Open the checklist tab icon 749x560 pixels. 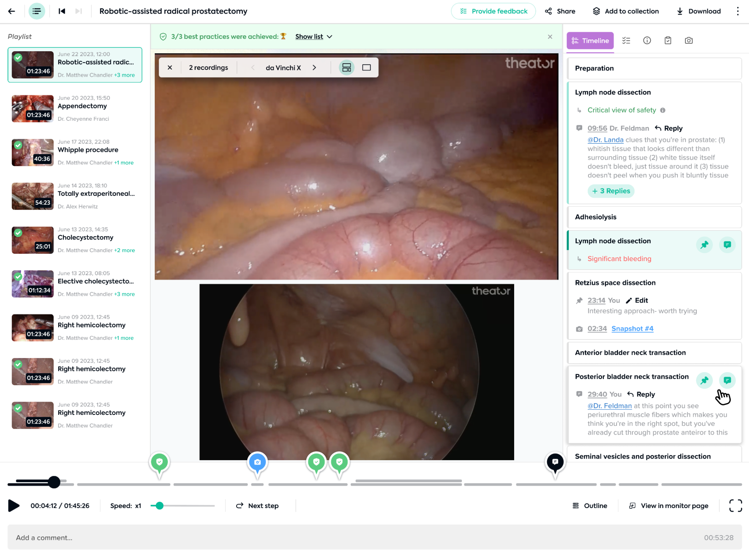click(626, 41)
